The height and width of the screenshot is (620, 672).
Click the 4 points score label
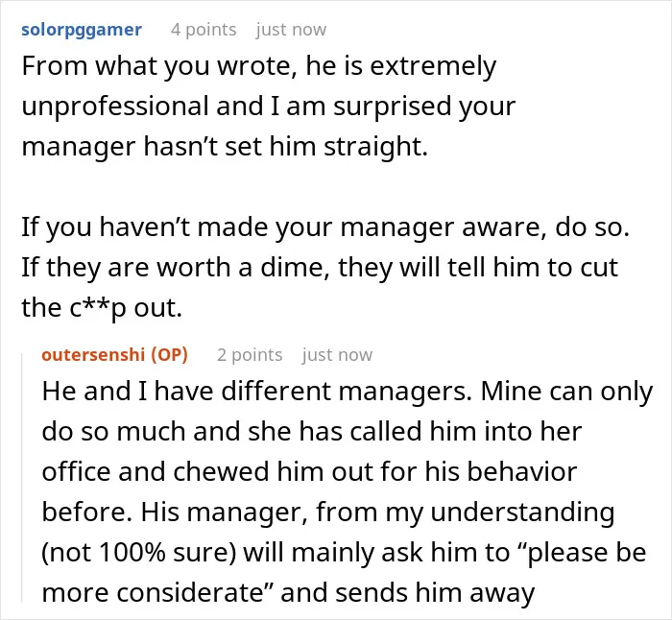pyautogui.click(x=204, y=30)
